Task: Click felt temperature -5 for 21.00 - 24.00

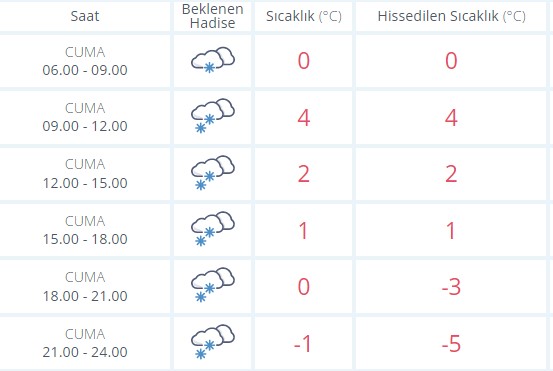Action: [451, 343]
